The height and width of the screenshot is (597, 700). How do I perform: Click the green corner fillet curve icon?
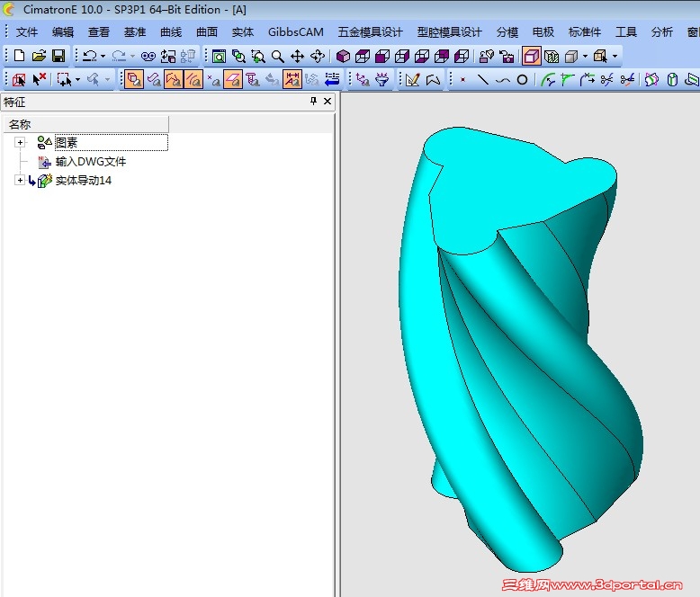pos(567,80)
